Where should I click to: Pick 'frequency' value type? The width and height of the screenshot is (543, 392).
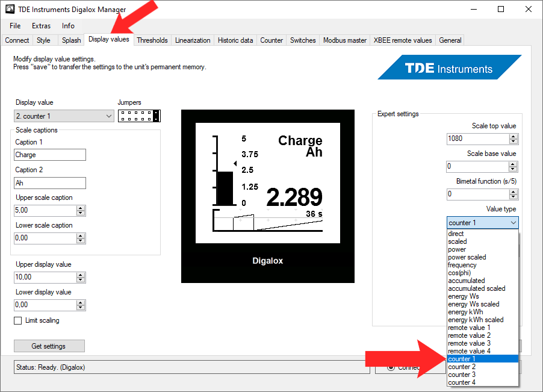(483, 266)
